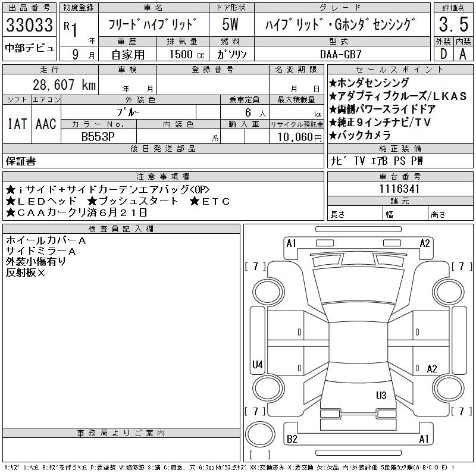Screen dimensions: 476x476
Task: Click the 登録番号 header
Action: [x=213, y=70]
